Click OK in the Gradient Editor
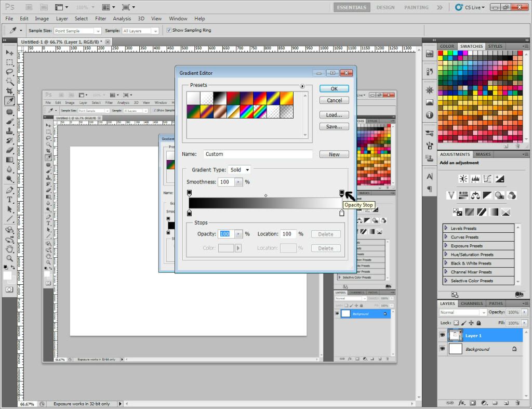 pyautogui.click(x=334, y=89)
